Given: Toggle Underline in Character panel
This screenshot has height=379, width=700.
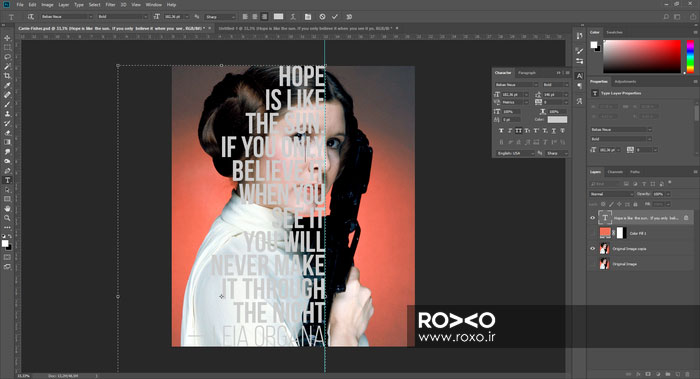Looking at the screenshot, I should click(554, 131).
